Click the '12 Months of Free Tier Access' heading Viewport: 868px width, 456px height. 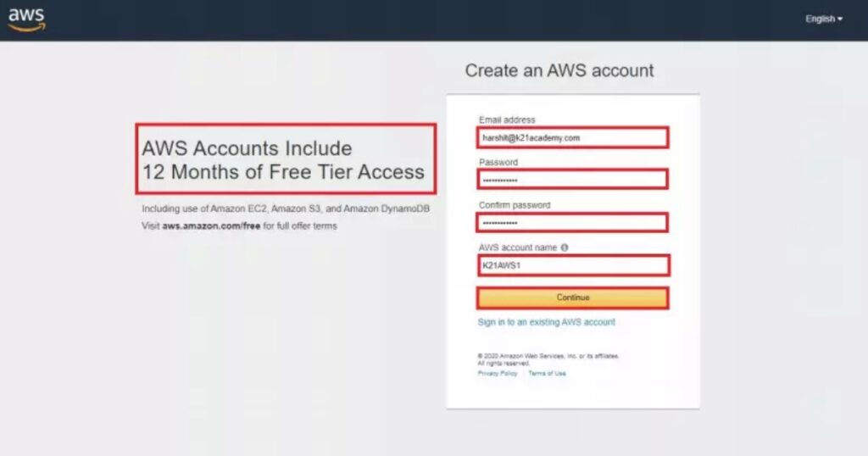(283, 171)
